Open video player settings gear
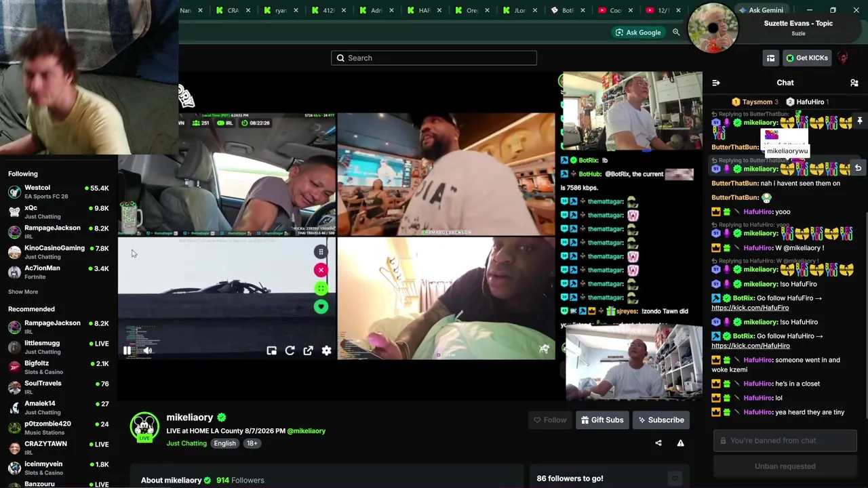 (326, 350)
